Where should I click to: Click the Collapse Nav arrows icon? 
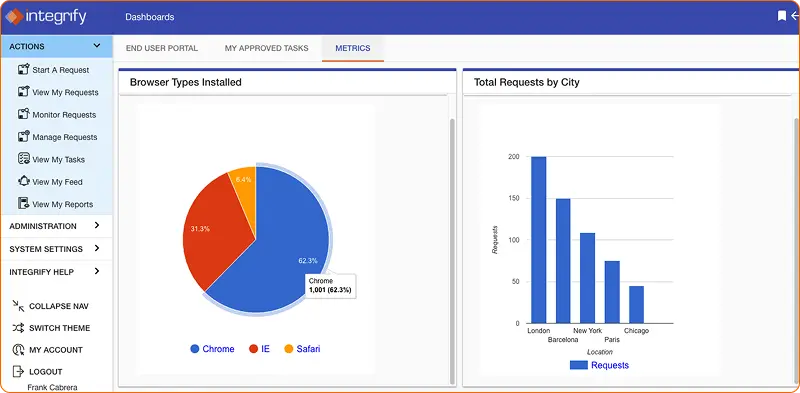tap(18, 306)
